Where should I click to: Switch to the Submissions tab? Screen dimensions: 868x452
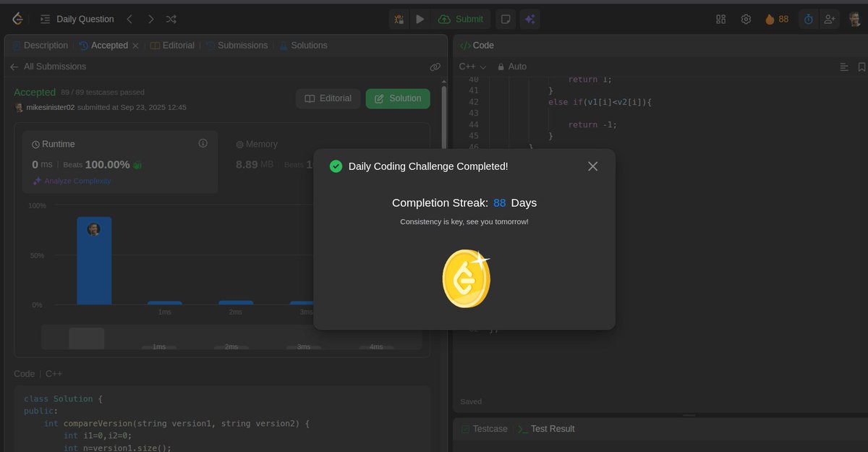pos(237,46)
